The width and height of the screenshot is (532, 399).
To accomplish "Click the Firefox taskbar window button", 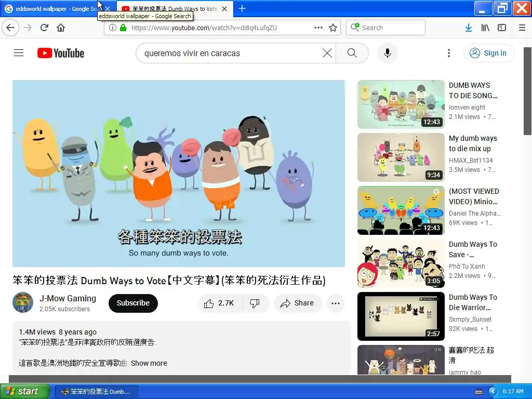I will point(96,392).
